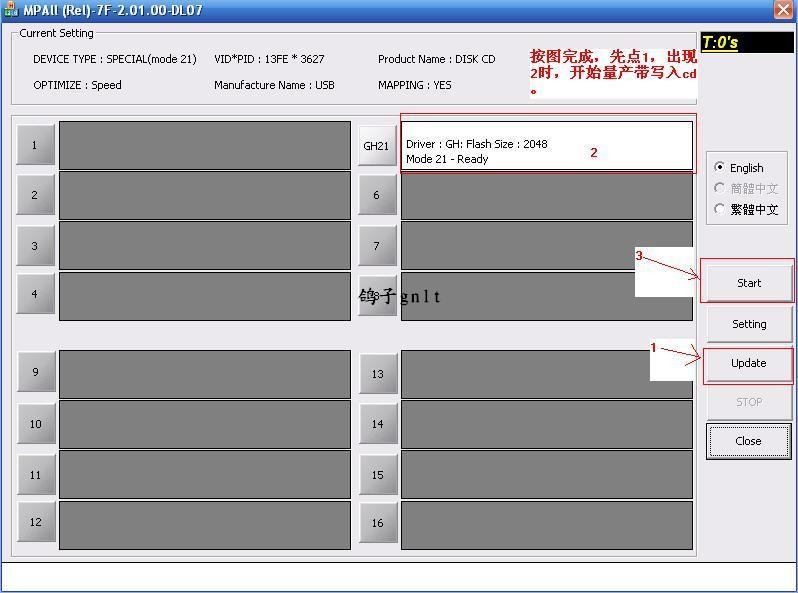This screenshot has height=593, width=798.
Task: Select port slot button 2
Action: point(35,195)
